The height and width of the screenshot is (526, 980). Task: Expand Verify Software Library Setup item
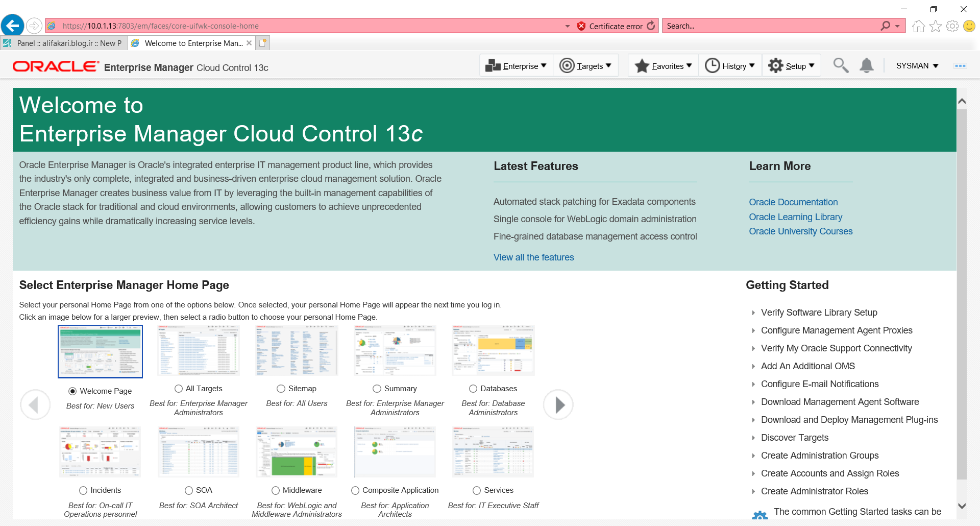(x=753, y=313)
